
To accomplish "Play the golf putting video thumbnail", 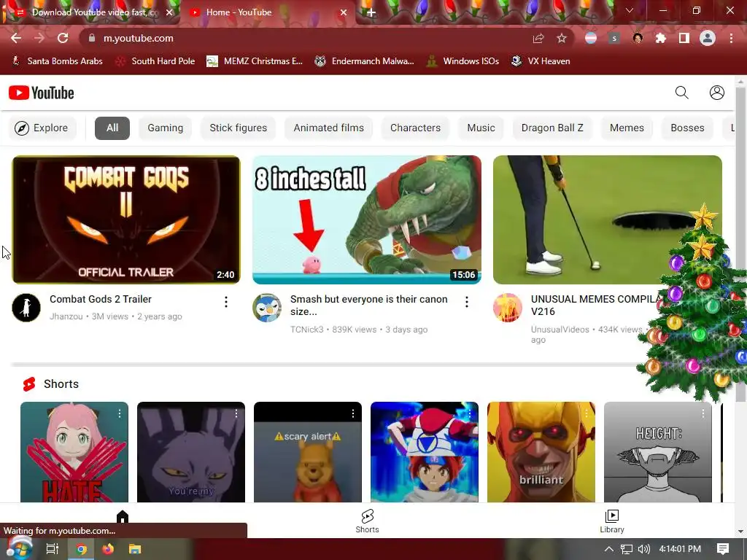I will click(608, 219).
